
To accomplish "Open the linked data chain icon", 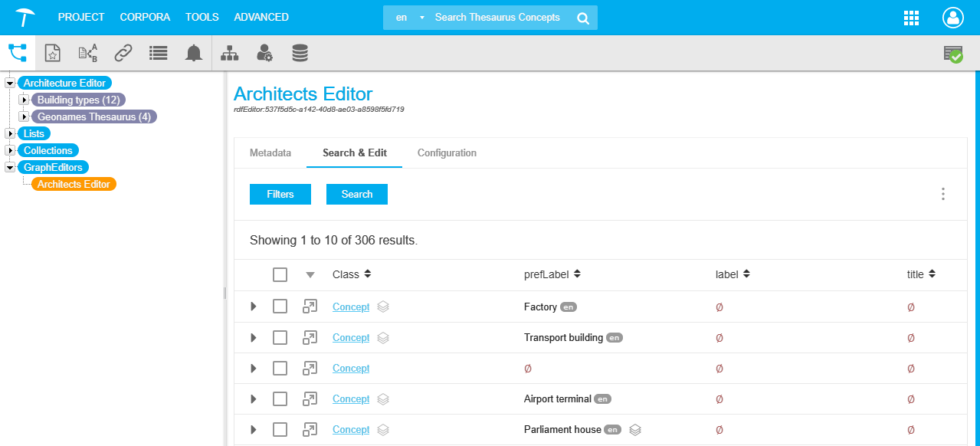I will [123, 53].
